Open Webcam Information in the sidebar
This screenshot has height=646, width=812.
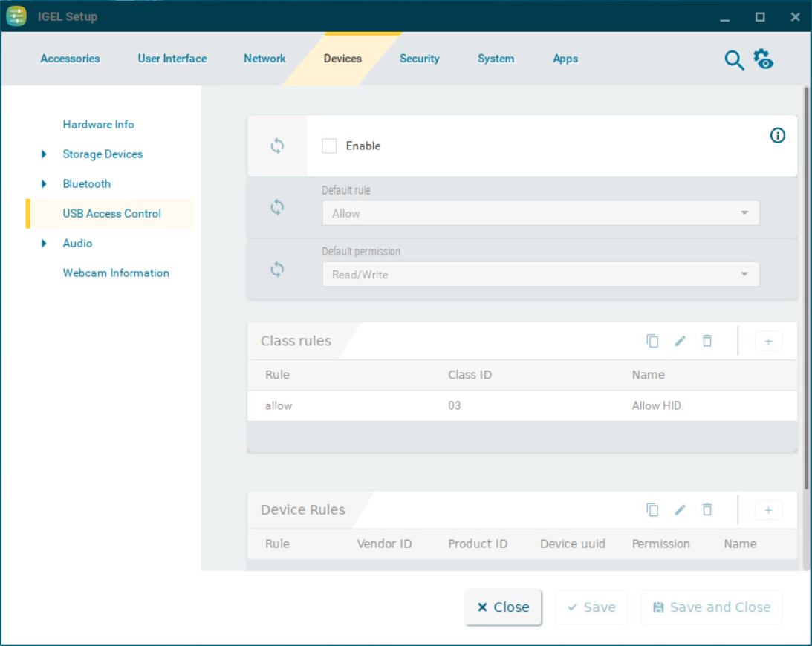tap(116, 273)
